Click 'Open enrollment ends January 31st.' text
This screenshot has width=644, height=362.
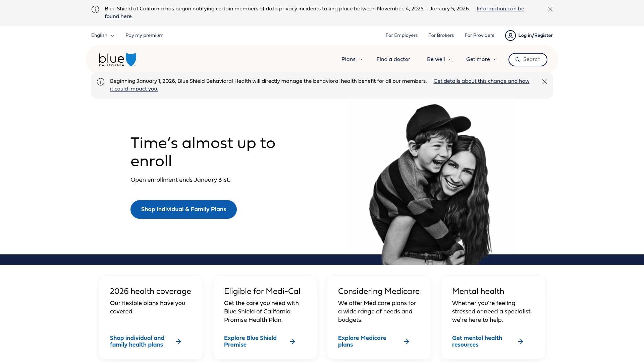pyautogui.click(x=180, y=180)
